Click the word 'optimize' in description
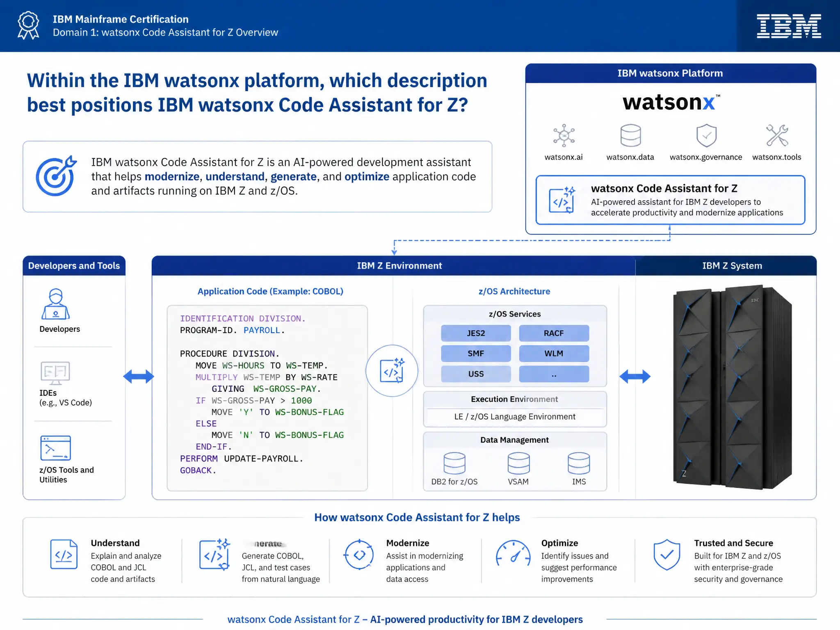 (367, 176)
